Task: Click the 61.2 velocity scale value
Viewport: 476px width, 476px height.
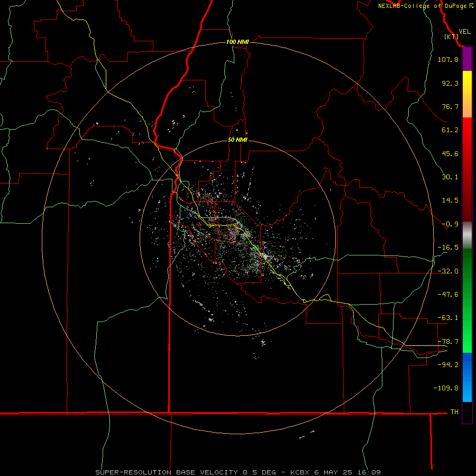Action: click(x=450, y=130)
